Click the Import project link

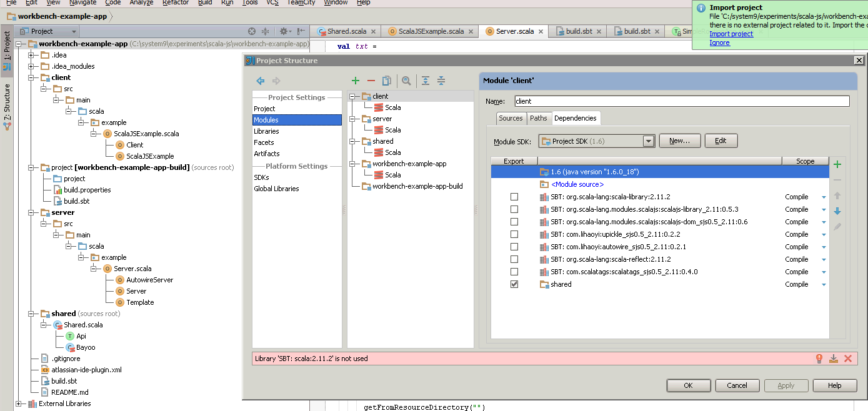731,34
